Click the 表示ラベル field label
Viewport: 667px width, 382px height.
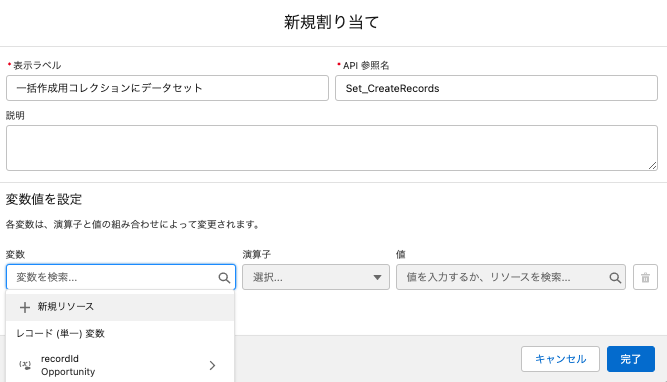pyautogui.click(x=37, y=66)
